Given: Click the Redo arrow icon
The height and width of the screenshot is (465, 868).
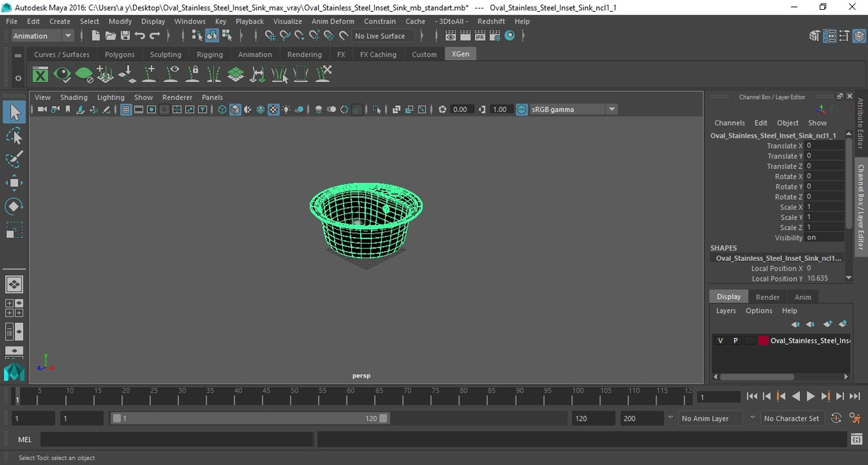Looking at the screenshot, I should pos(155,36).
